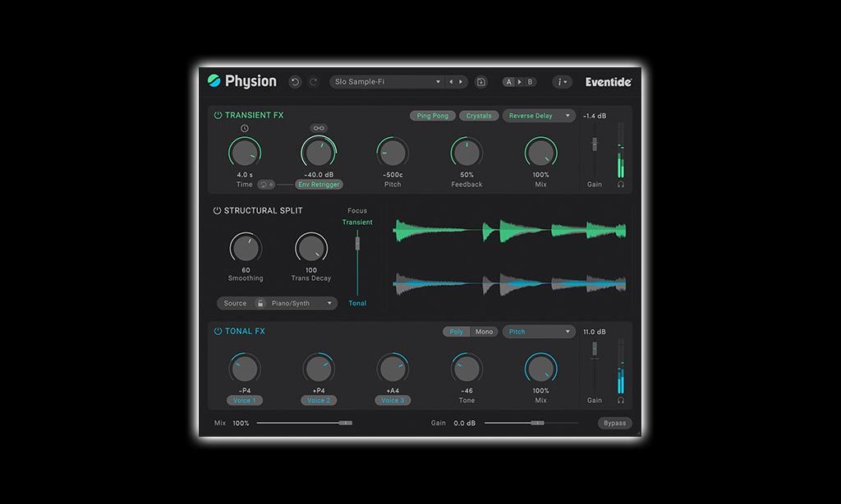This screenshot has height=504, width=841.
Task: Undo the last change
Action: (x=295, y=82)
